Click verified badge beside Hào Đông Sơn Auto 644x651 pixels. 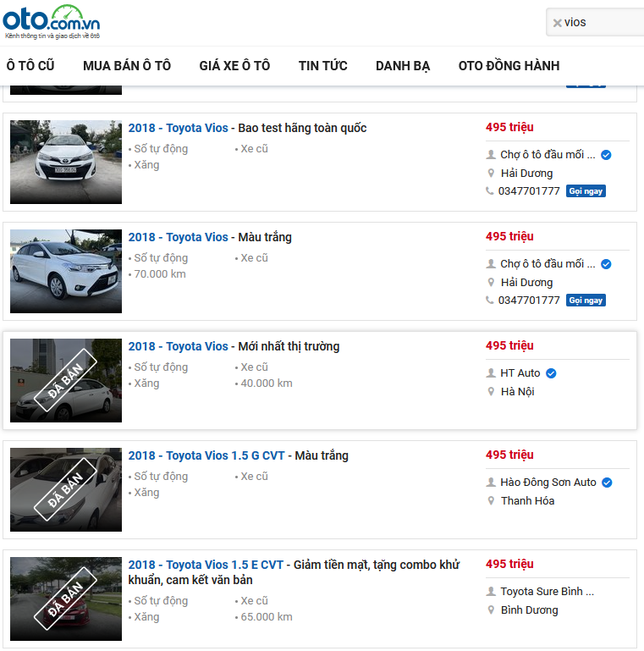(x=607, y=483)
